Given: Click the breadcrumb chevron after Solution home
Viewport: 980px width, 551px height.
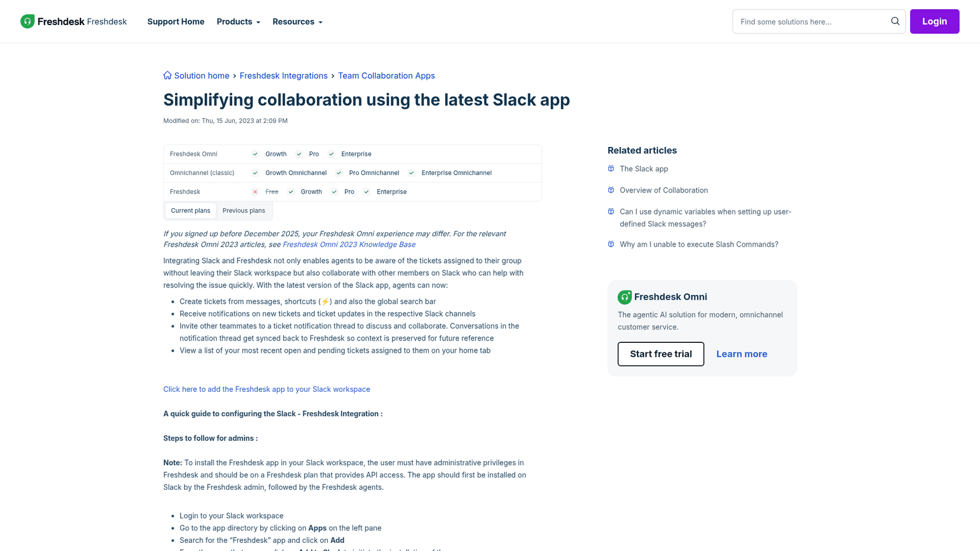Looking at the screenshot, I should point(235,76).
